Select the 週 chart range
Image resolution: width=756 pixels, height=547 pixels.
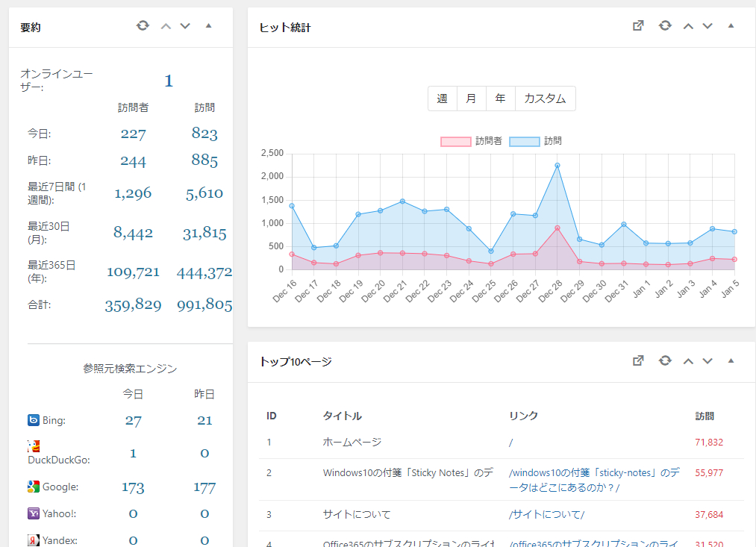pyautogui.click(x=442, y=99)
